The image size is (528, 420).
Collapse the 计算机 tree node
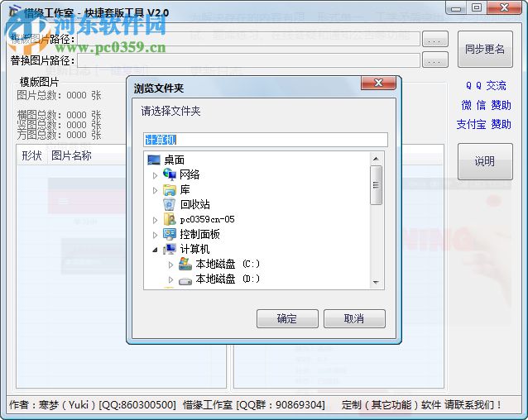click(x=155, y=250)
